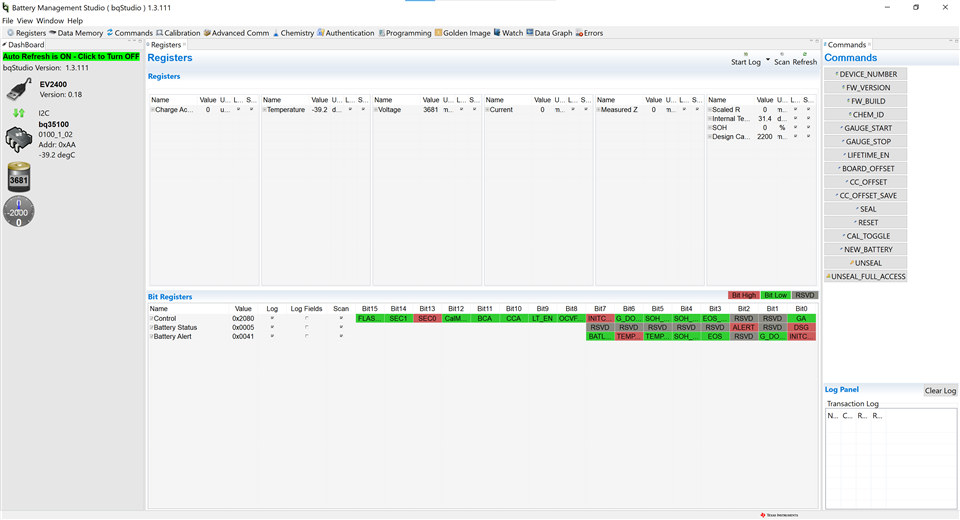The height and width of the screenshot is (520, 960).
Task: Select the DashBoard tab
Action: (24, 45)
